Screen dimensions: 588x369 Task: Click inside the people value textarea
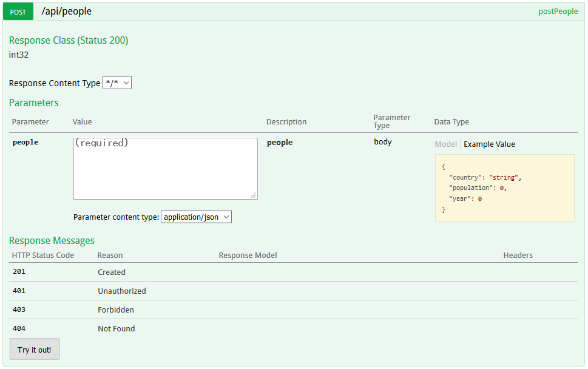pos(165,167)
